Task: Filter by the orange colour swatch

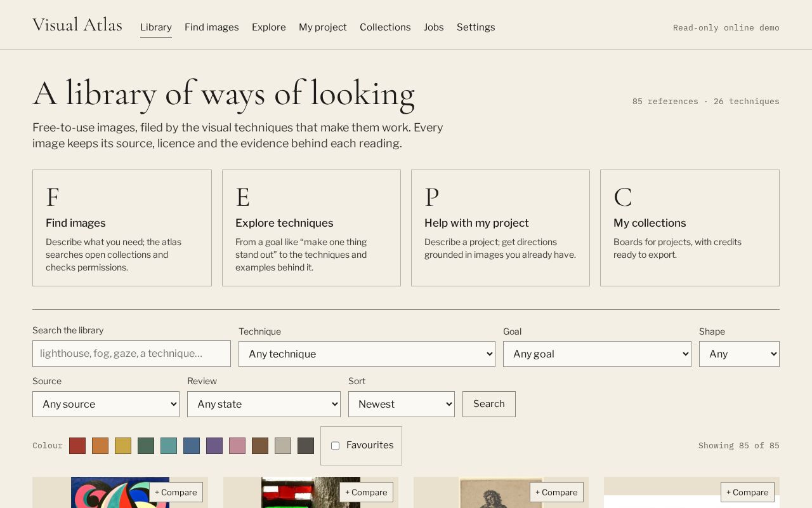Action: click(x=100, y=446)
